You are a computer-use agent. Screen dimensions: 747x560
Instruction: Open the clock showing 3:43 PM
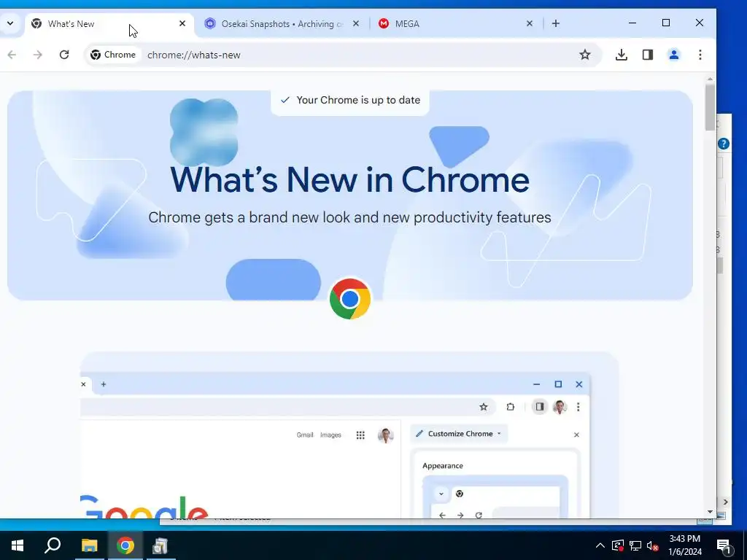coord(685,545)
